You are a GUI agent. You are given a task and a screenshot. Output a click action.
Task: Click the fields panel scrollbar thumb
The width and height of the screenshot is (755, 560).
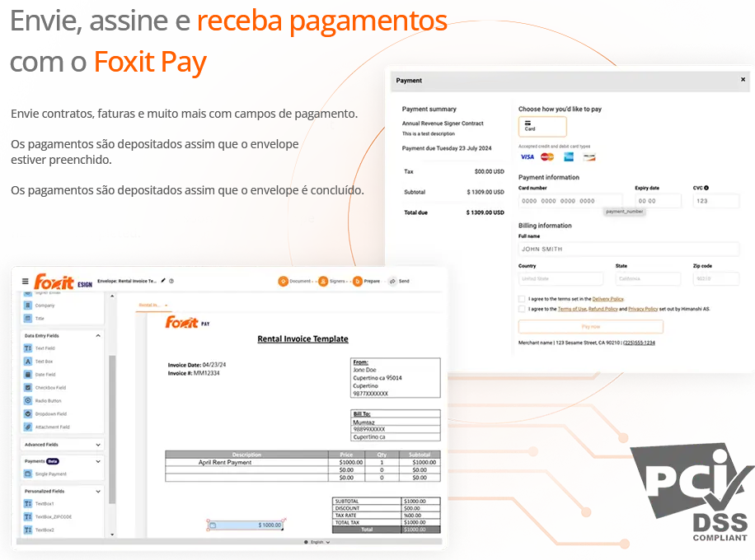(112, 429)
